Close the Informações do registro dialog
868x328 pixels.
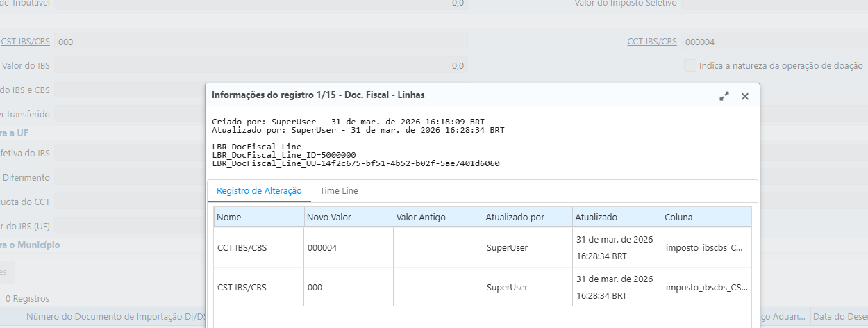tap(745, 97)
